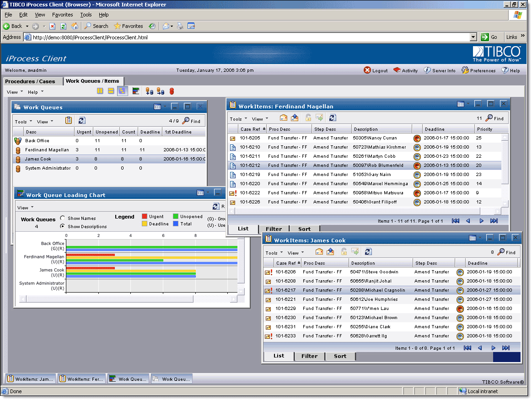The image size is (532, 400).
Task: Click the browser Back button
Action: click(12, 26)
